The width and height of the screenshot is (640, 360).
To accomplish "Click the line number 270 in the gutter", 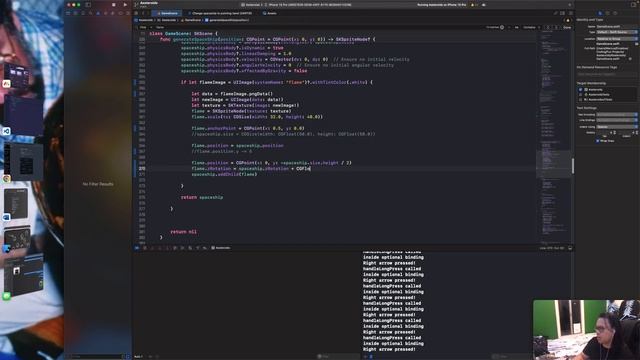I will (142, 168).
